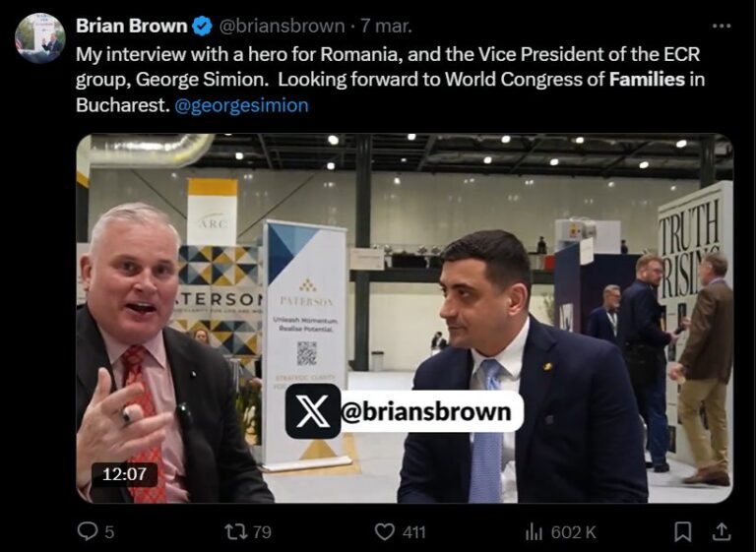Image resolution: width=756 pixels, height=552 pixels.
Task: Open the @briansbrown handle link
Action: [x=282, y=26]
